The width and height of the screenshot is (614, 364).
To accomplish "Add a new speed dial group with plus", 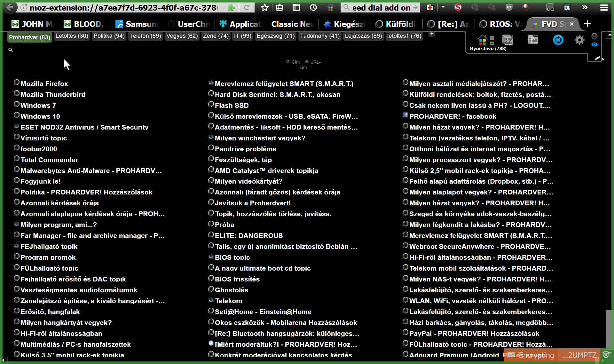I will (432, 33).
